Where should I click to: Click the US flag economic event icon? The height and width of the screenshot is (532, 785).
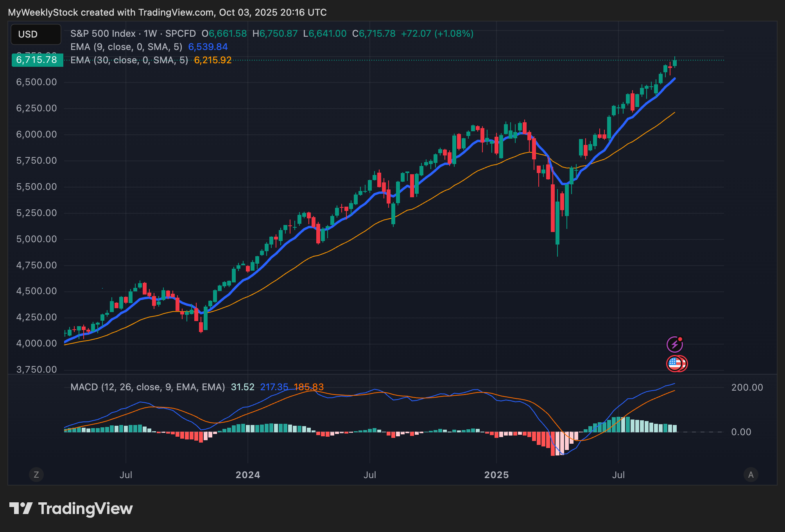coord(675,364)
